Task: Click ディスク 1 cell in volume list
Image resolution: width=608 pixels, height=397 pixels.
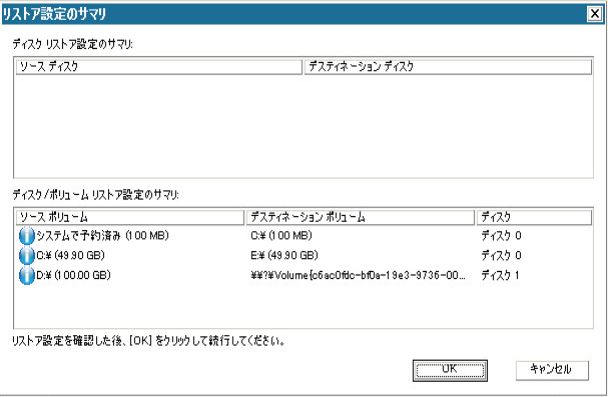Action: (x=500, y=276)
